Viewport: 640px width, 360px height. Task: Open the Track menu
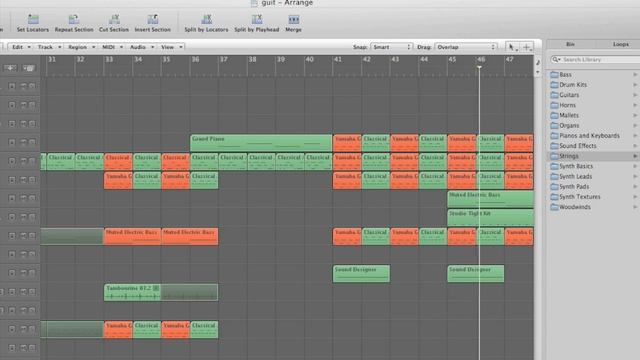(48, 47)
